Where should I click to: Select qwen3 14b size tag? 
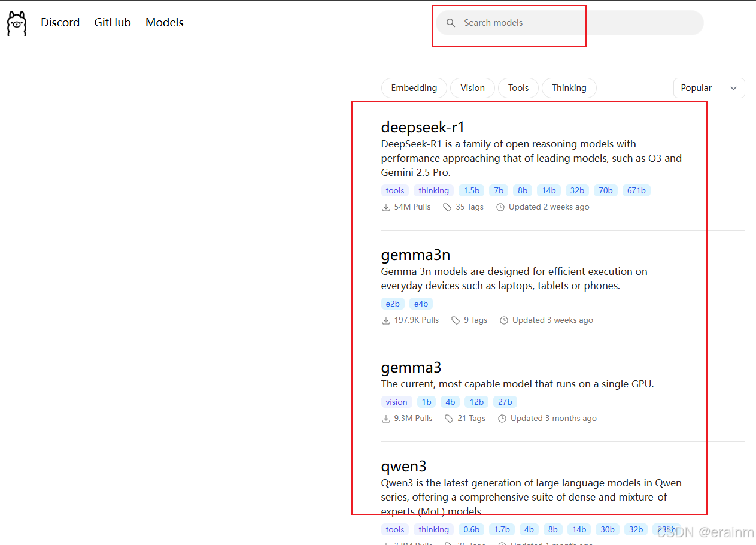(x=579, y=529)
